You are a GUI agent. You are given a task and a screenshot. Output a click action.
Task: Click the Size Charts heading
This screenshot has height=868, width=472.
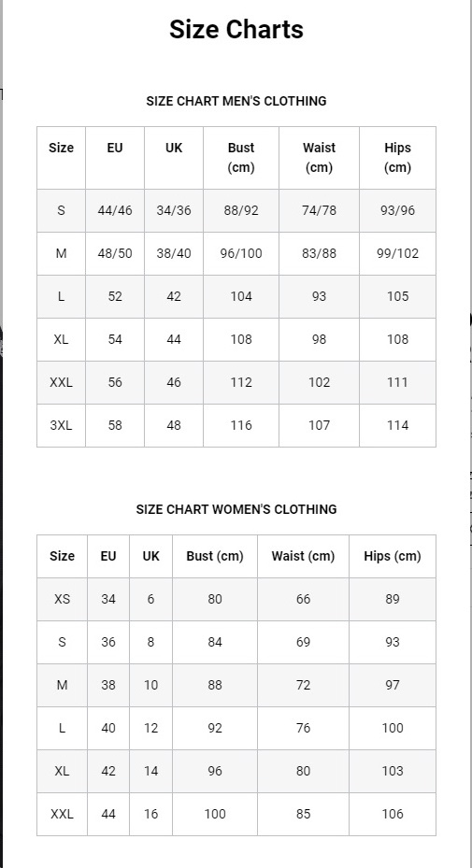coord(236,29)
